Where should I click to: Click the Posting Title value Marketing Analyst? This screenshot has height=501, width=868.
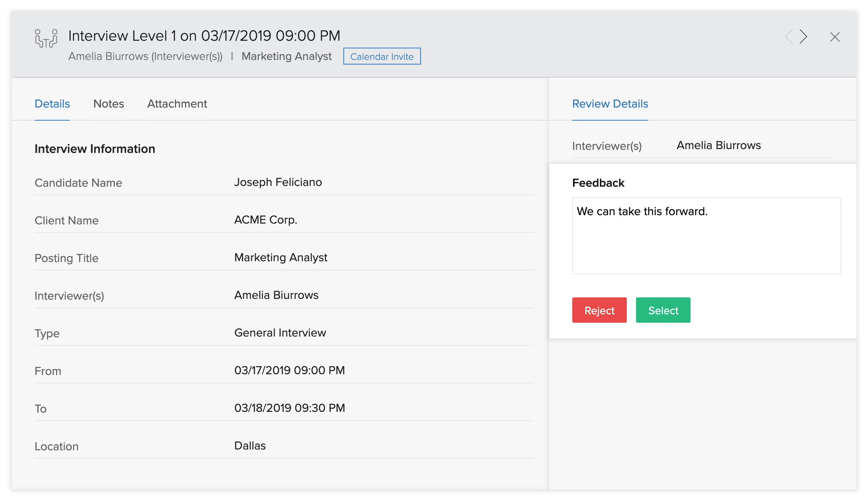click(281, 257)
